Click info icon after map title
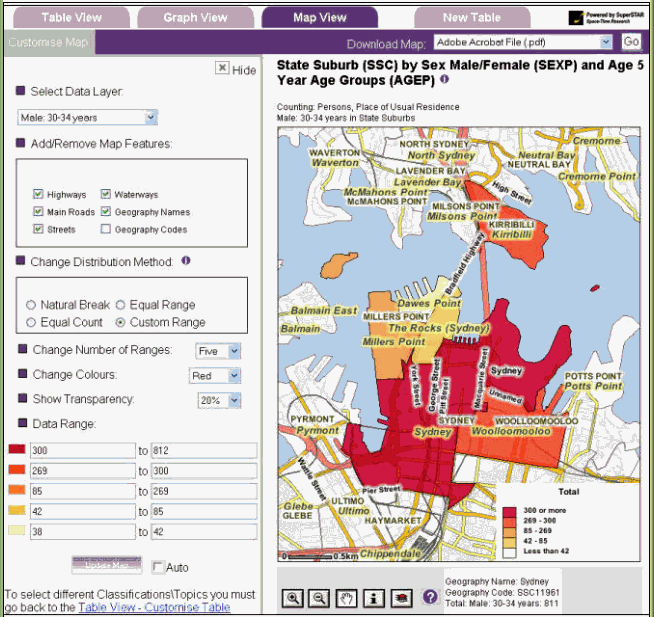This screenshot has height=617, width=654. click(444, 78)
